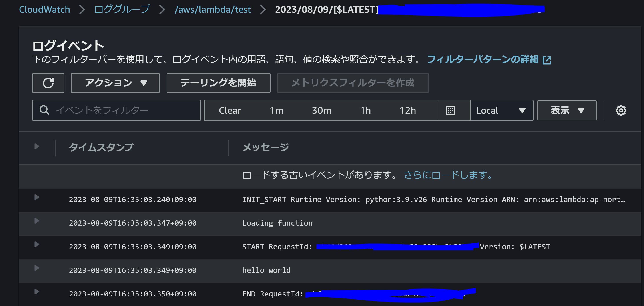644x306 pixels.
Task: Expand the hello world log row
Action: (x=37, y=268)
